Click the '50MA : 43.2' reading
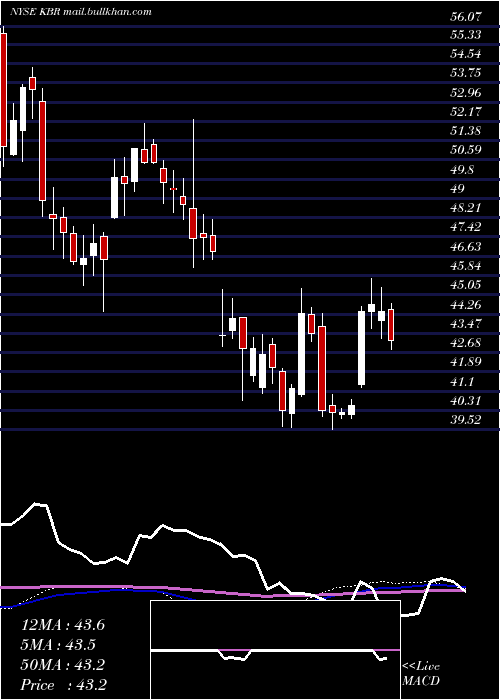This screenshot has height=700, width=500. coord(63,665)
